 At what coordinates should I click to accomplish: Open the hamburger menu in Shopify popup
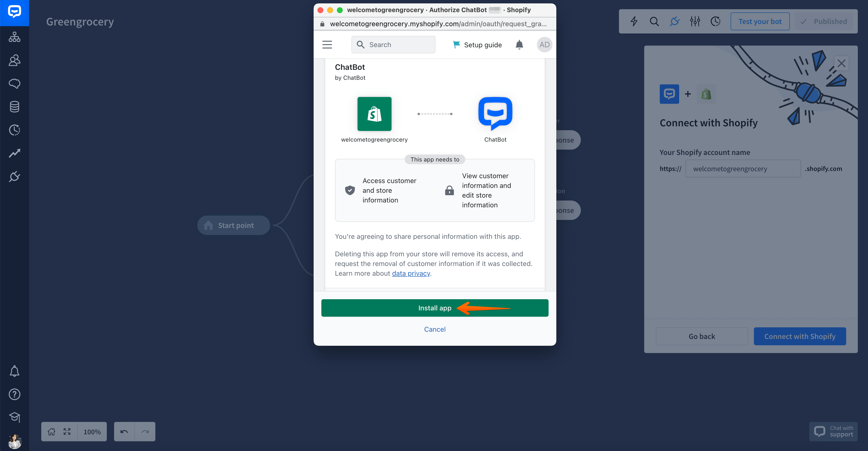(327, 45)
